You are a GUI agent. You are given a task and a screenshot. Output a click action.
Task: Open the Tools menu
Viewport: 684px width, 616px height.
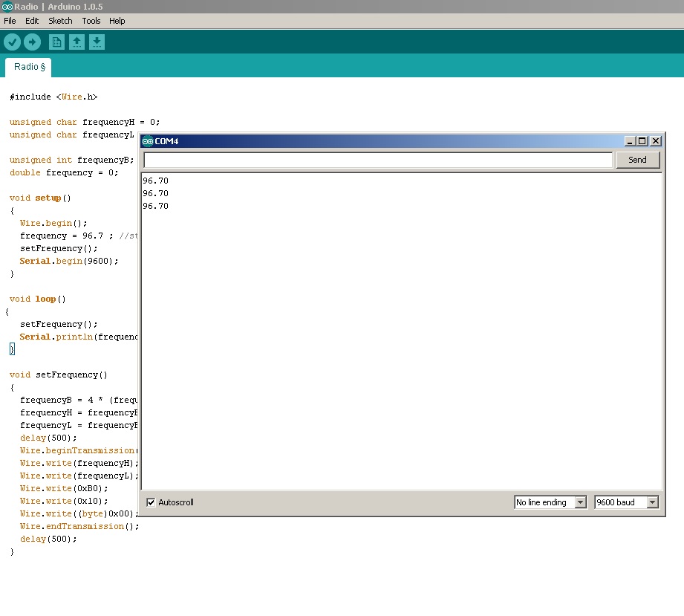point(91,21)
